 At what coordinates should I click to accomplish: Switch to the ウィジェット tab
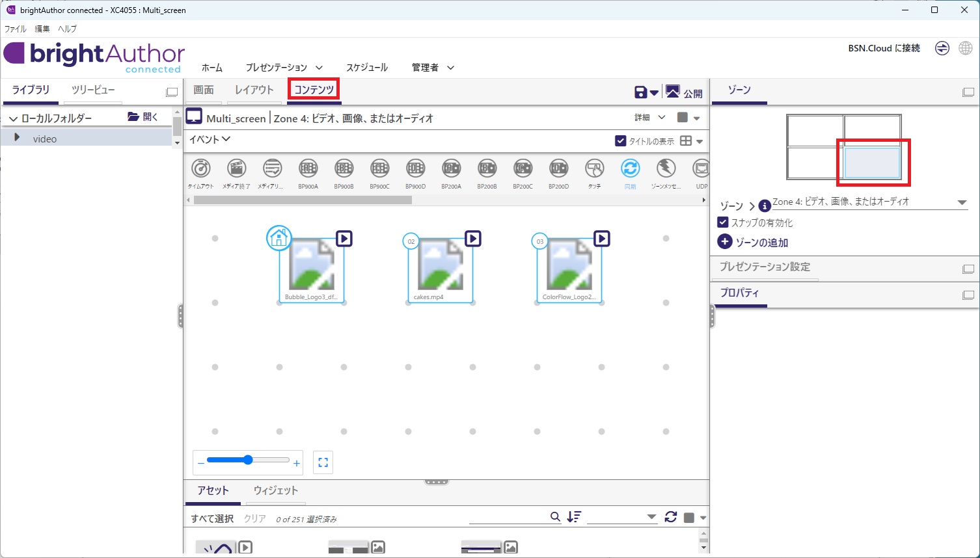276,490
